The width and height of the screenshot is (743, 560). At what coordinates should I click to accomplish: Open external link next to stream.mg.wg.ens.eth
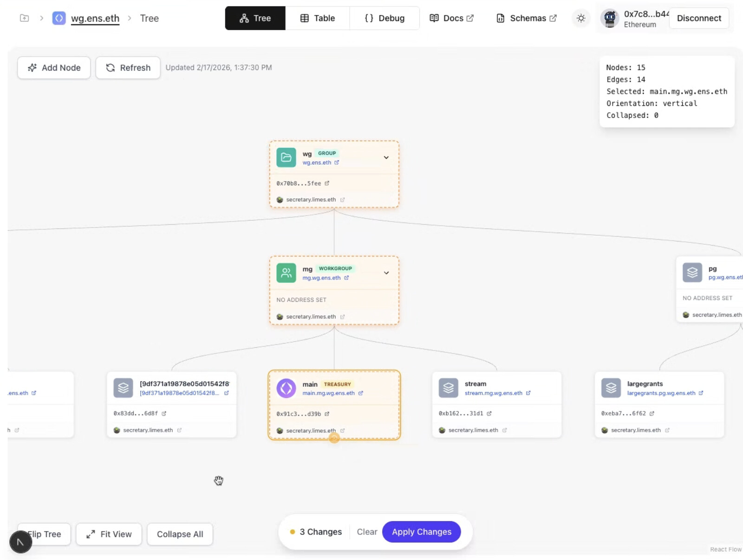(528, 393)
